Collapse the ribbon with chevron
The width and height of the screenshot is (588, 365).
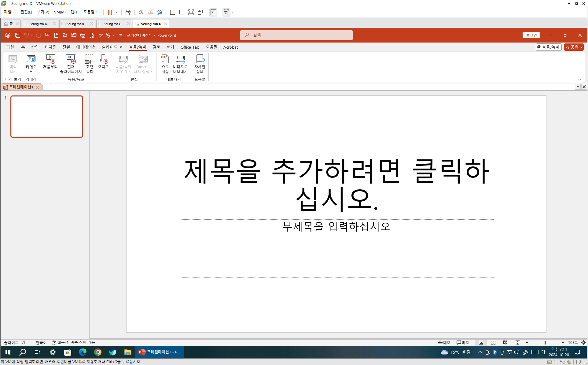click(x=579, y=80)
